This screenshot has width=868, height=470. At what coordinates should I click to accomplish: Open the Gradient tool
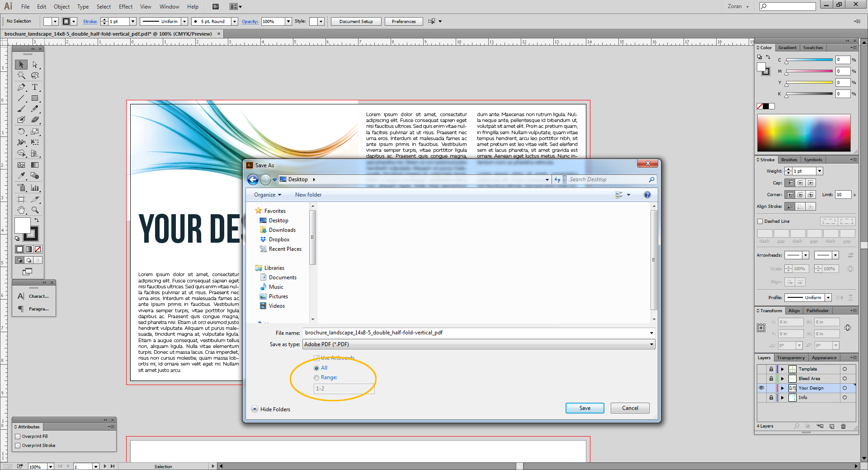click(x=35, y=164)
